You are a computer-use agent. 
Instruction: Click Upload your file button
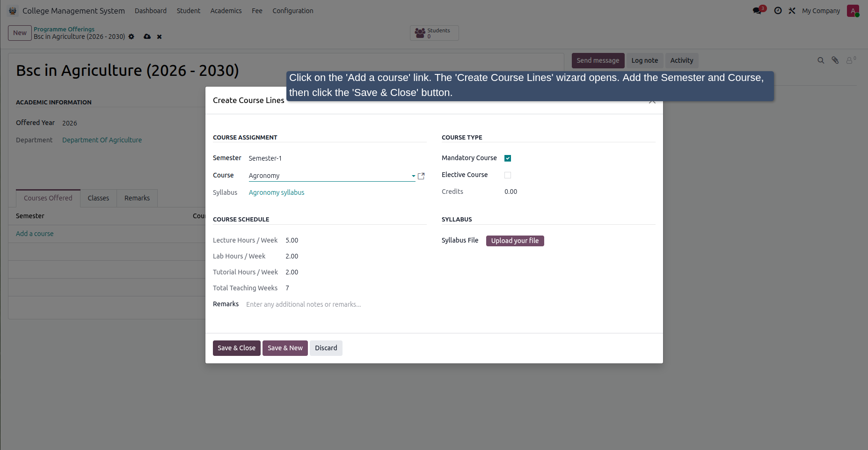point(515,241)
